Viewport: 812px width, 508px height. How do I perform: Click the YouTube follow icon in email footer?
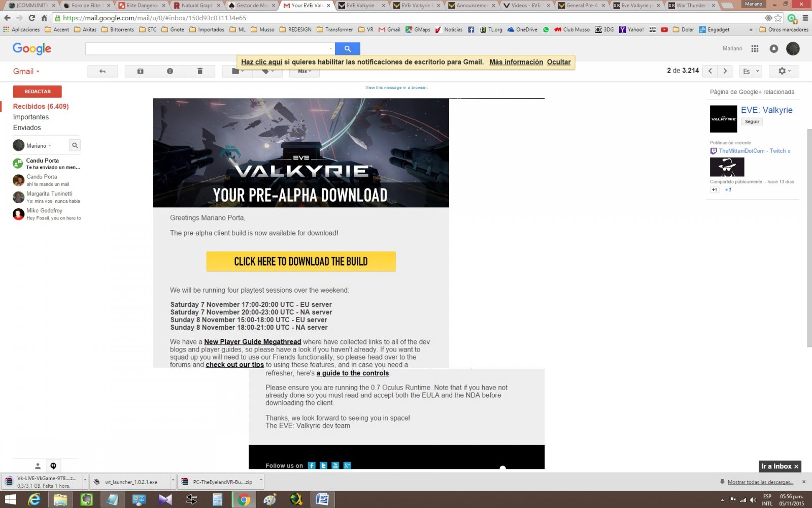tap(335, 465)
